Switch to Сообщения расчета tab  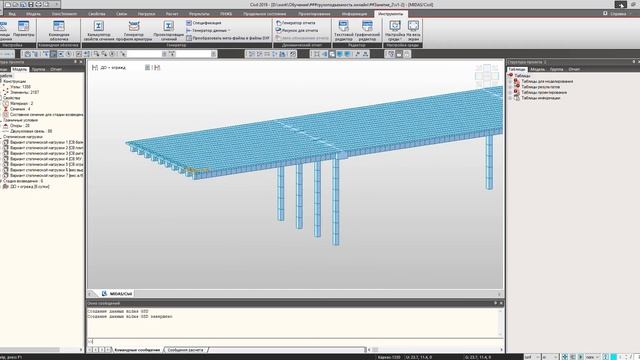(x=185, y=350)
